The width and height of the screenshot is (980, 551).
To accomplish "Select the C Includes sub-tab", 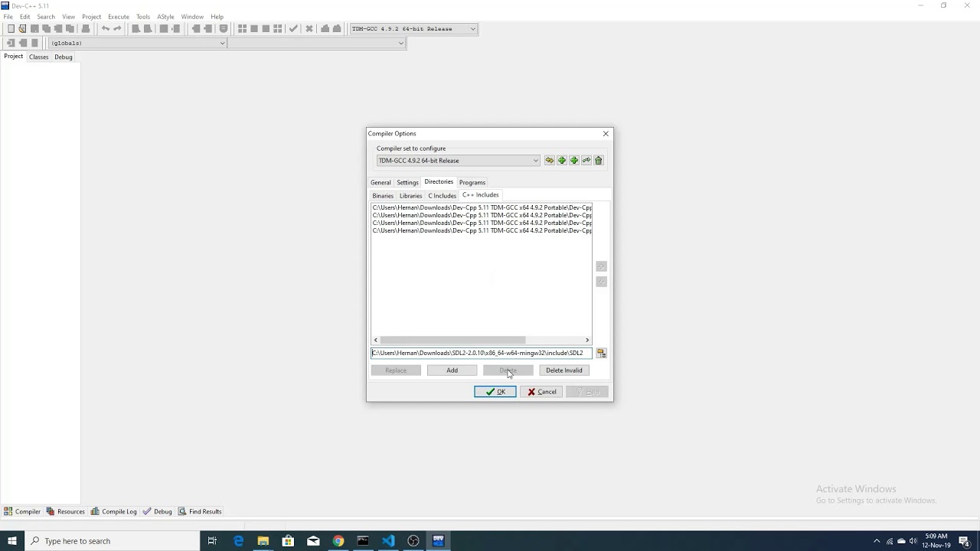I will [x=442, y=196].
